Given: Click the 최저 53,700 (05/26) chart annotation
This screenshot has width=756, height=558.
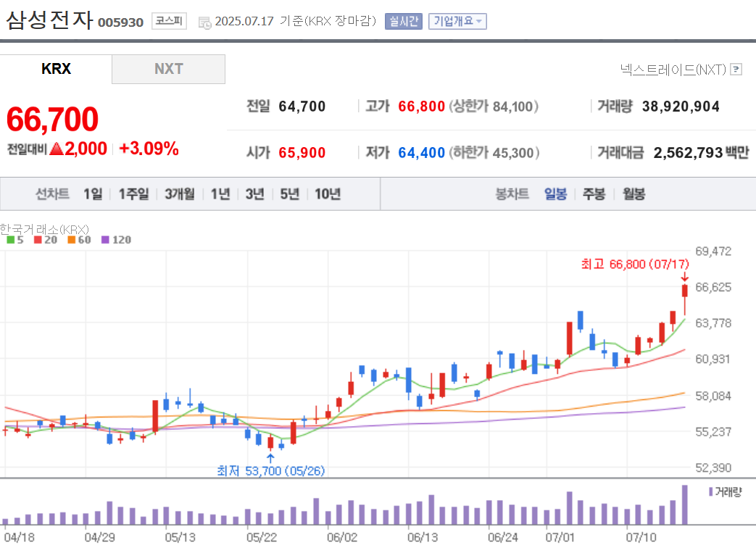Looking at the screenshot, I should pos(271,471).
